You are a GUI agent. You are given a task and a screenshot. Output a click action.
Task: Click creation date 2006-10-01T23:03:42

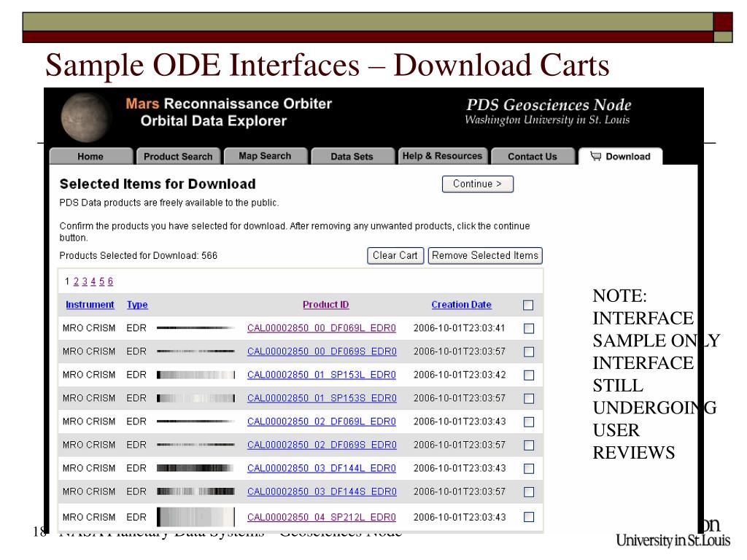click(x=460, y=375)
